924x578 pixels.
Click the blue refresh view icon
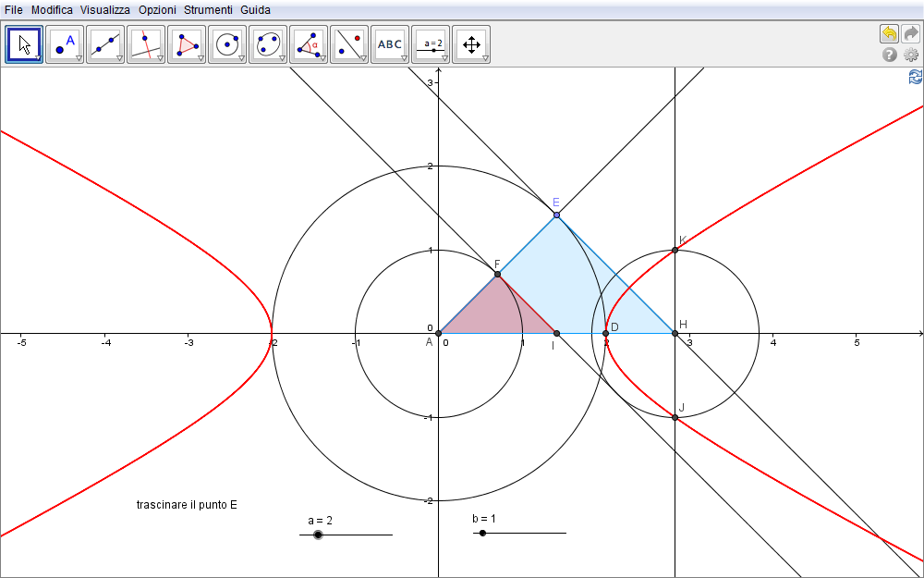[x=915, y=78]
